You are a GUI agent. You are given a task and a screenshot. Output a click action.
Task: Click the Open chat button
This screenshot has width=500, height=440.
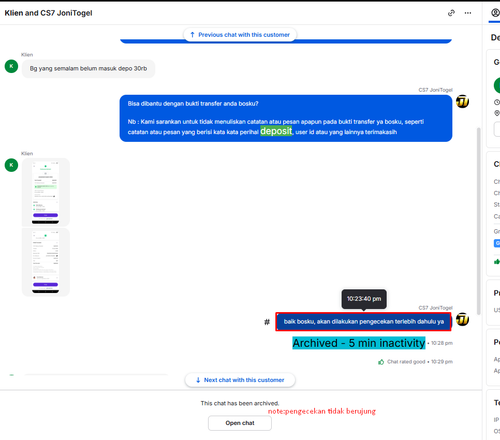click(240, 423)
